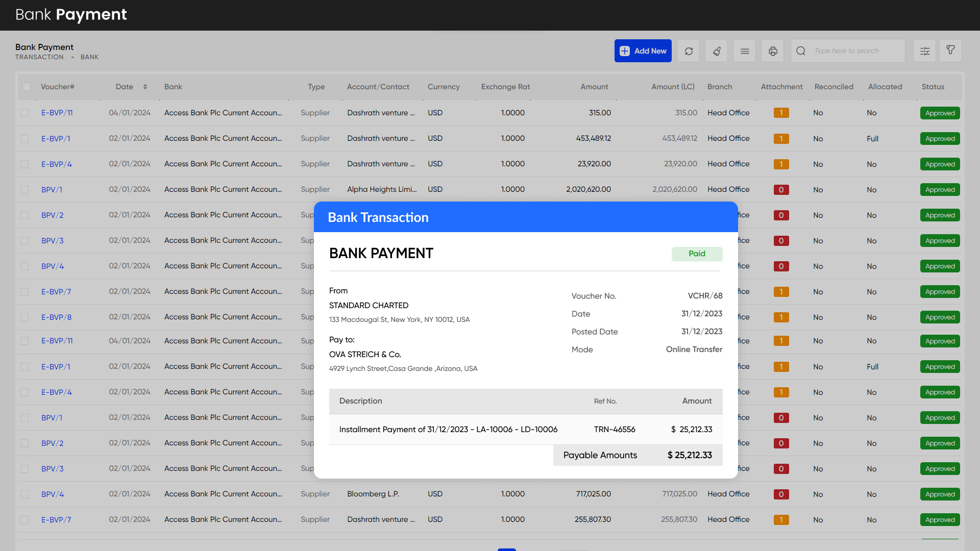Tick the select-all checkbox in the table header
The height and width of the screenshot is (551, 980).
(x=27, y=87)
